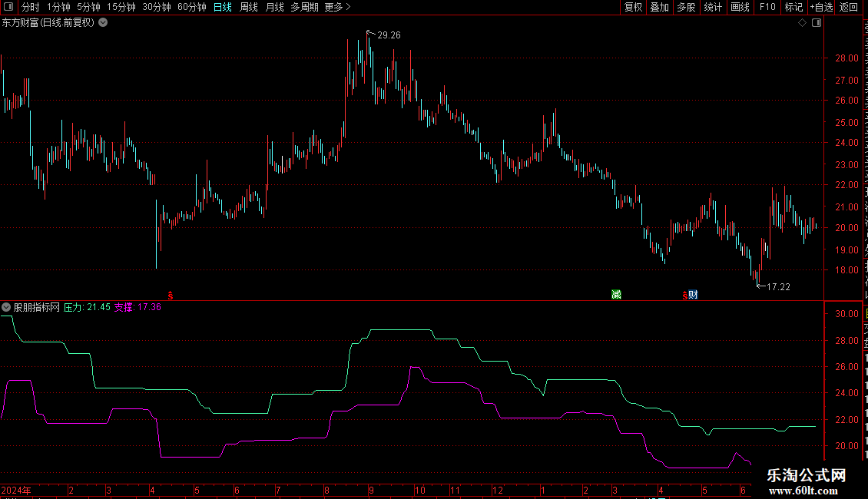Click 2024年 on the time axis
Image resolution: width=868 pixels, height=499 pixels.
(x=16, y=491)
